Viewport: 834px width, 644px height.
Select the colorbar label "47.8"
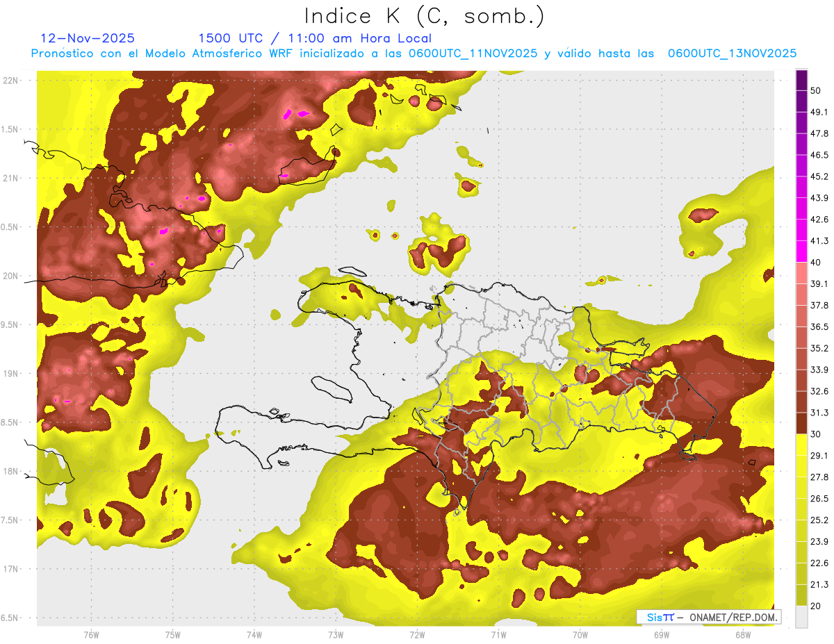[x=819, y=134]
